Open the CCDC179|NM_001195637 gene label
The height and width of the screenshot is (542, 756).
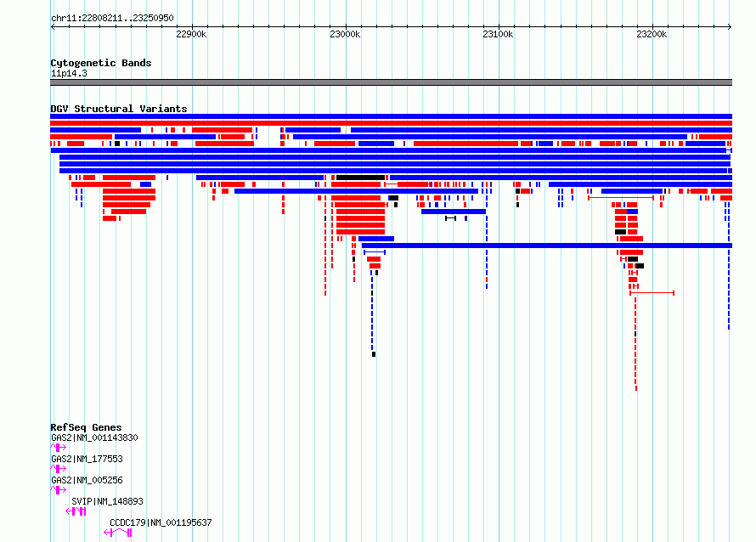point(161,522)
